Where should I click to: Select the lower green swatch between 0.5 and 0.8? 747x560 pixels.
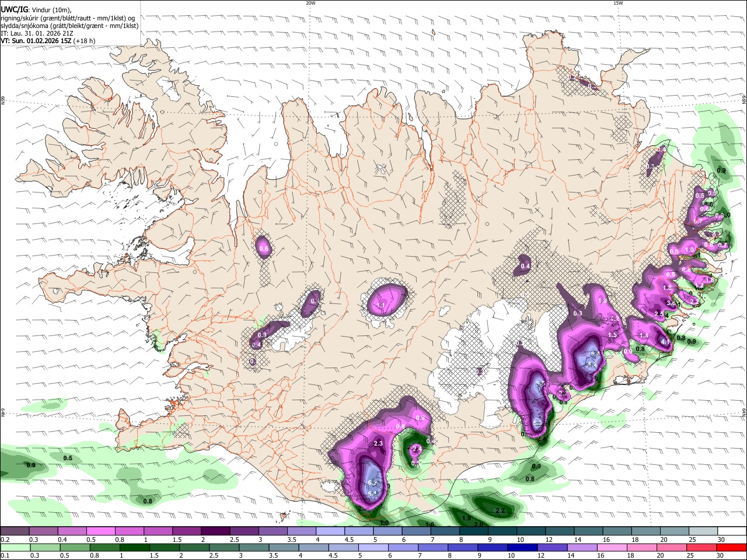coord(75,547)
